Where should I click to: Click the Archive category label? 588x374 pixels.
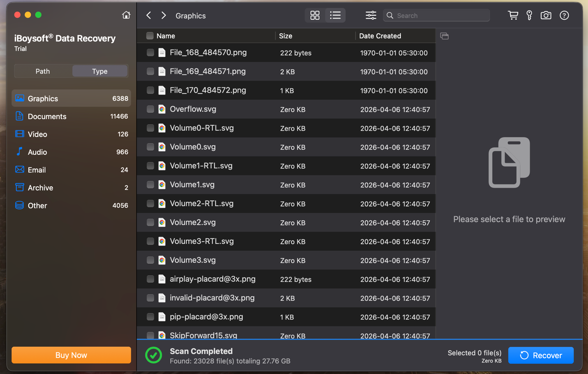[40, 188]
